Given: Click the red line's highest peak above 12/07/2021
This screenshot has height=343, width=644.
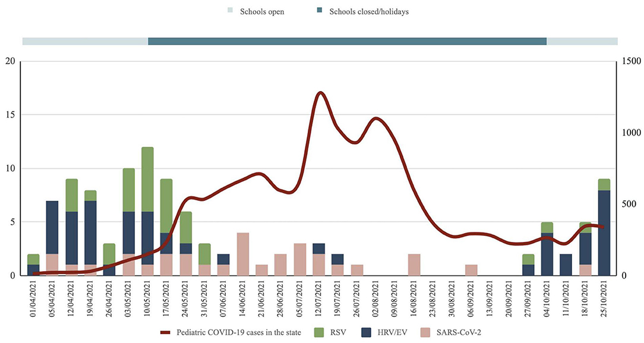Looking at the screenshot, I should click(320, 93).
